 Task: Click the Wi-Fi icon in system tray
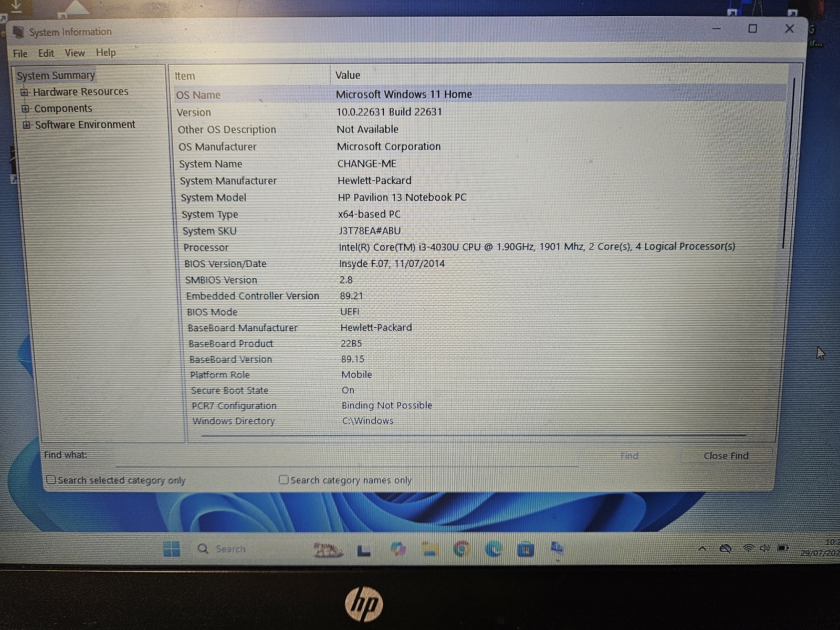pos(749,549)
